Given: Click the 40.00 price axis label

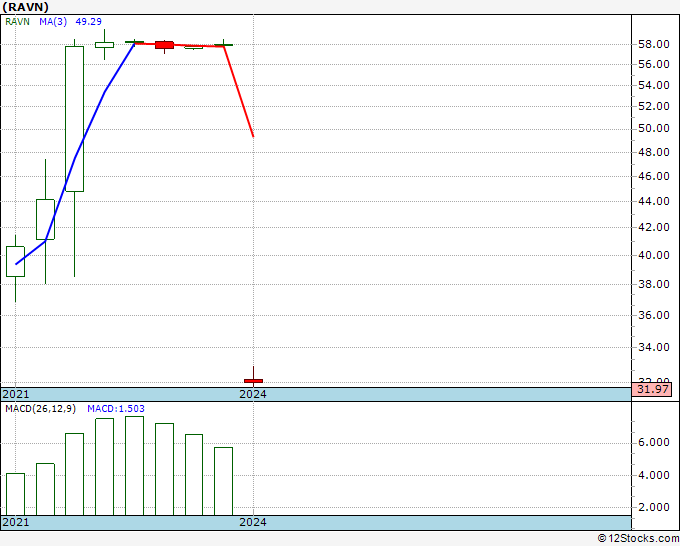Looking at the screenshot, I should [654, 255].
